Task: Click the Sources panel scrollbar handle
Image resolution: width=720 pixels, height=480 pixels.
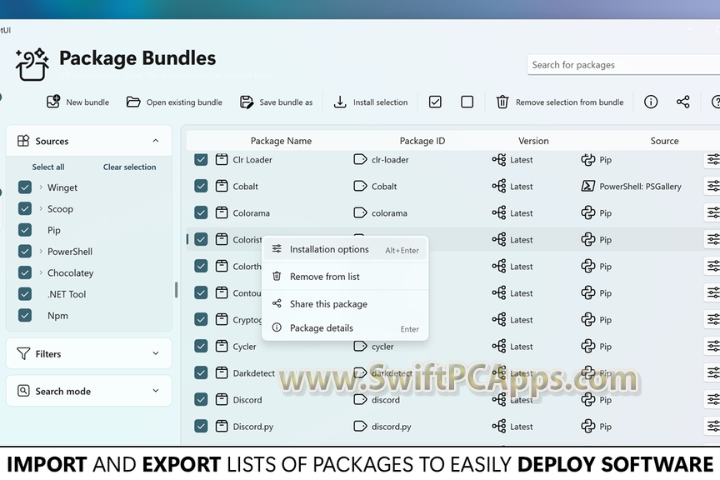Action: click(176, 290)
